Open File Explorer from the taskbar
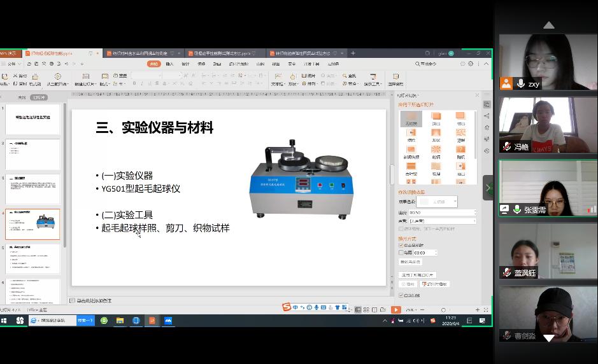Viewport: 598px width, 364px height. 119,321
